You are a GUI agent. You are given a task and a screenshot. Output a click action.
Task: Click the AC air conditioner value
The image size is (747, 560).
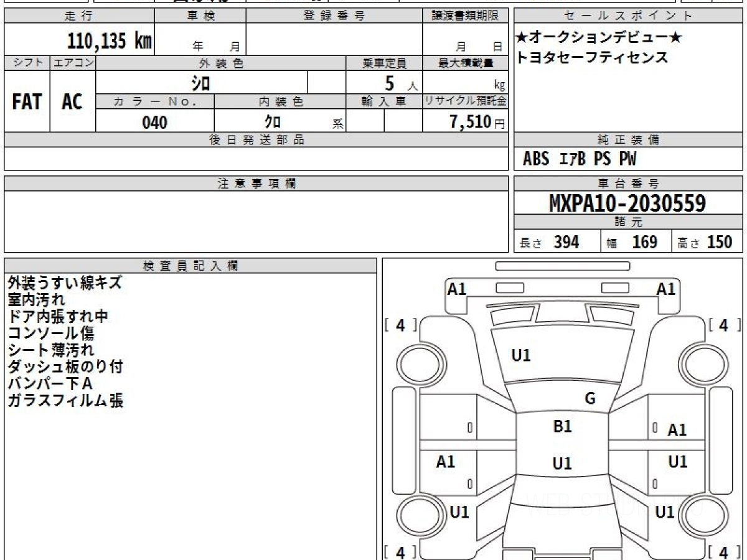[72, 101]
